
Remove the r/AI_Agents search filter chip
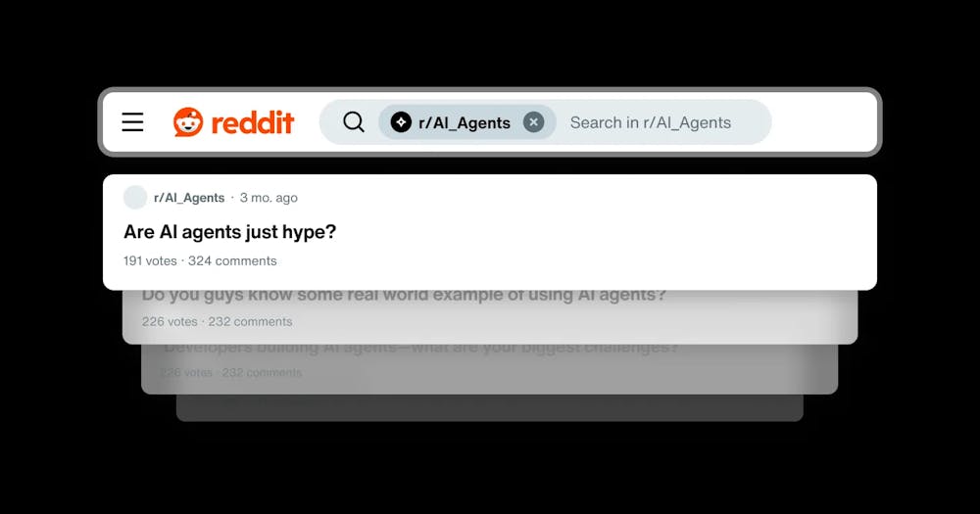(x=533, y=122)
